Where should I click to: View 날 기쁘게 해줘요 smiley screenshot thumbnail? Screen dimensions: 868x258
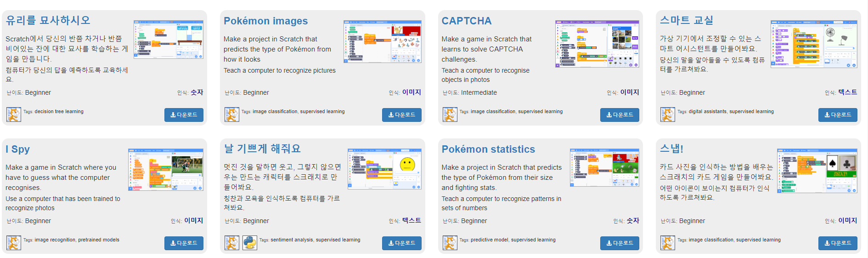[385, 169]
